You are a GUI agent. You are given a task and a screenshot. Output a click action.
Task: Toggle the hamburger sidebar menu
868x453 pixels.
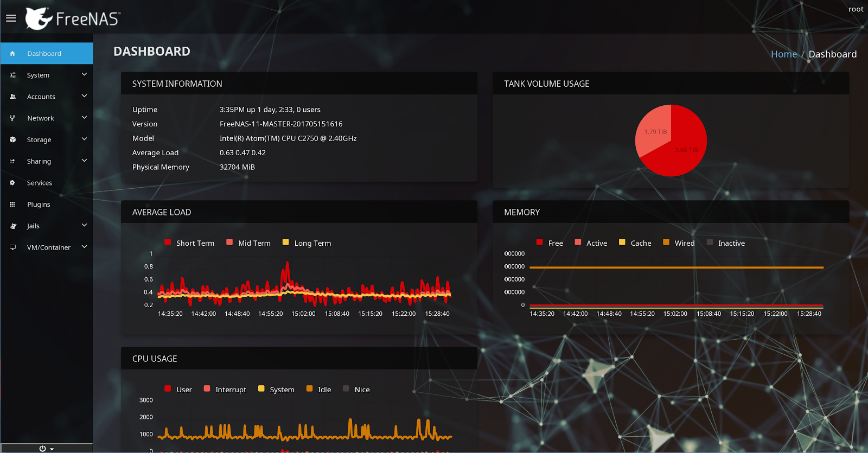point(11,18)
